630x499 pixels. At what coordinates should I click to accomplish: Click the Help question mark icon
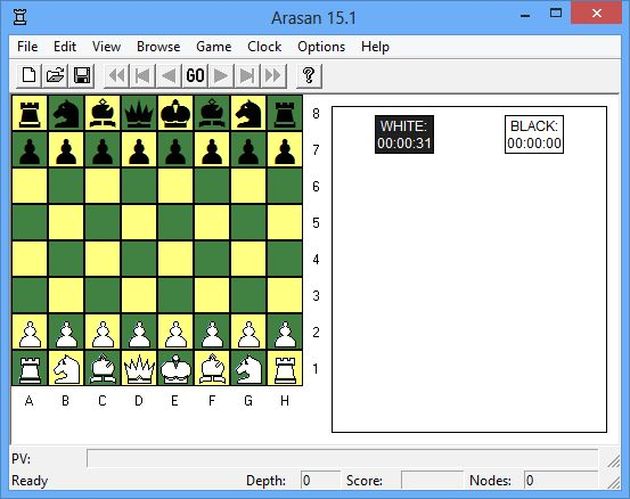(308, 75)
